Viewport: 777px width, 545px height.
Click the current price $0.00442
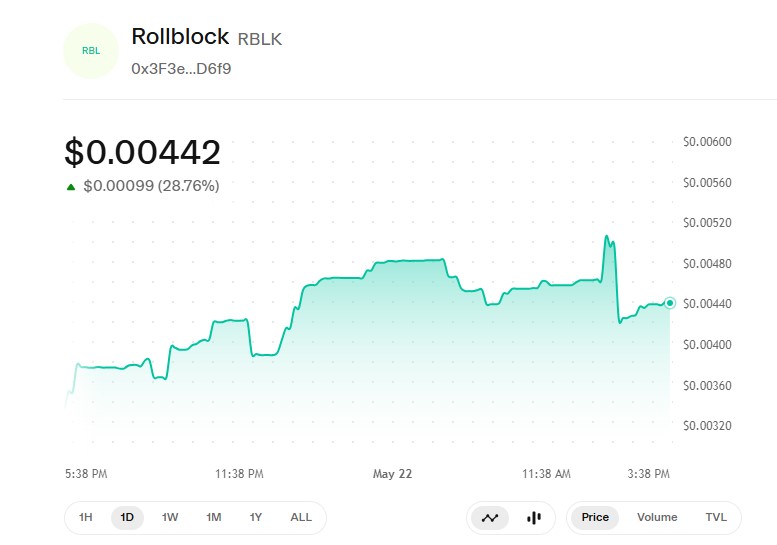pyautogui.click(x=143, y=152)
